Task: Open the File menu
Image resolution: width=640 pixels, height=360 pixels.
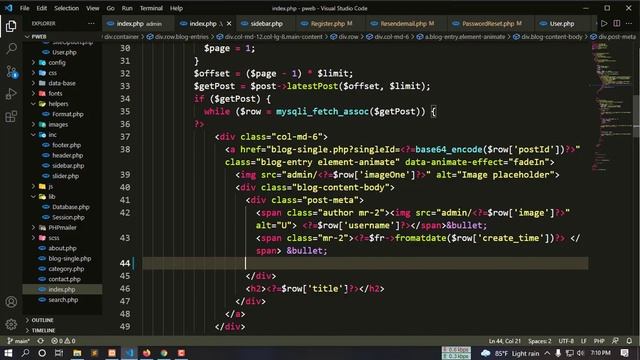Action: tap(24, 8)
